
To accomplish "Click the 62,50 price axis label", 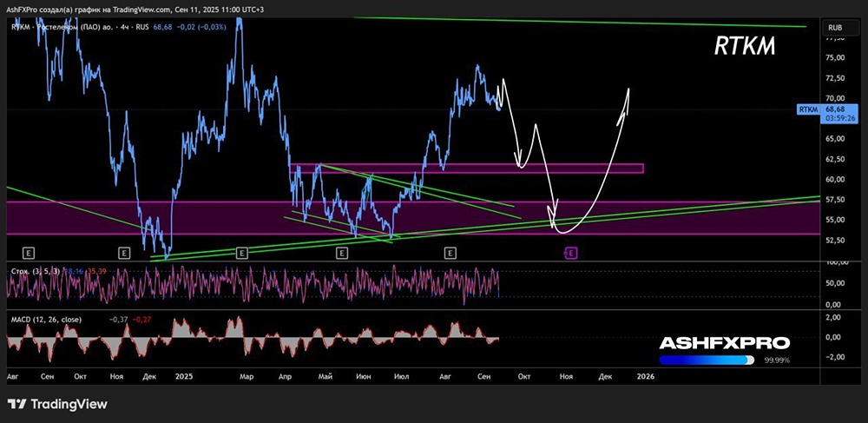I will tap(835, 160).
